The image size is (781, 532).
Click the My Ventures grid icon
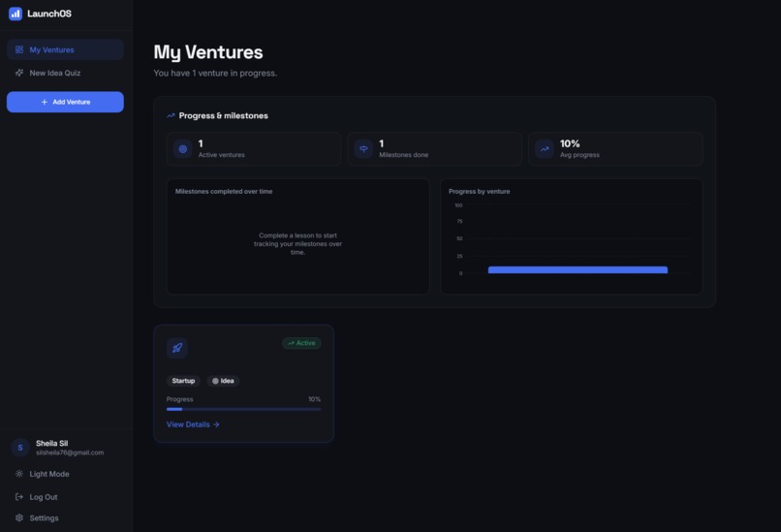[19, 49]
